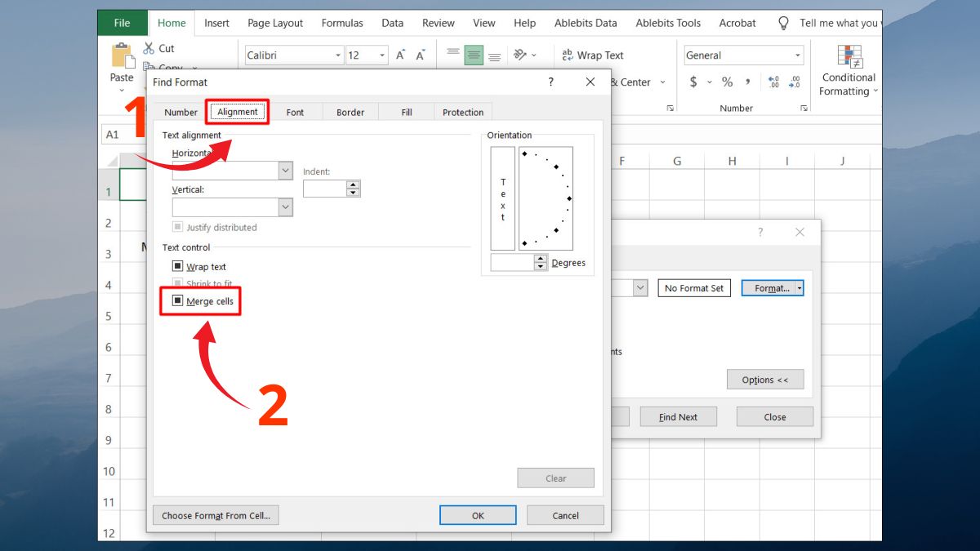
Task: Expand the Paste options arrow
Action: [122, 90]
